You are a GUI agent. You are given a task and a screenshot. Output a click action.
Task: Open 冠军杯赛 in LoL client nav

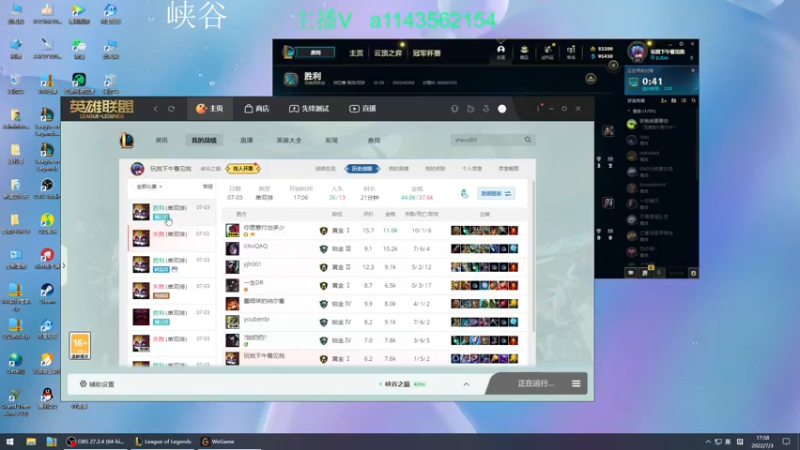click(x=427, y=53)
